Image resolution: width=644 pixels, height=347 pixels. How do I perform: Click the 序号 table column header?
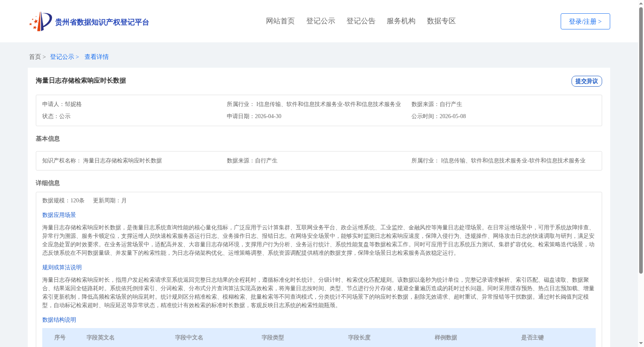pyautogui.click(x=60, y=337)
